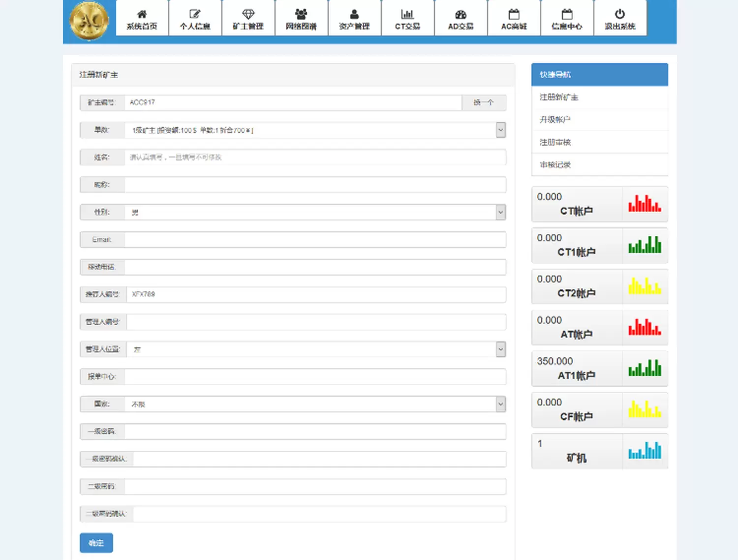Open the 国家 country dropdown
The height and width of the screenshot is (560, 738).
pyautogui.click(x=500, y=404)
